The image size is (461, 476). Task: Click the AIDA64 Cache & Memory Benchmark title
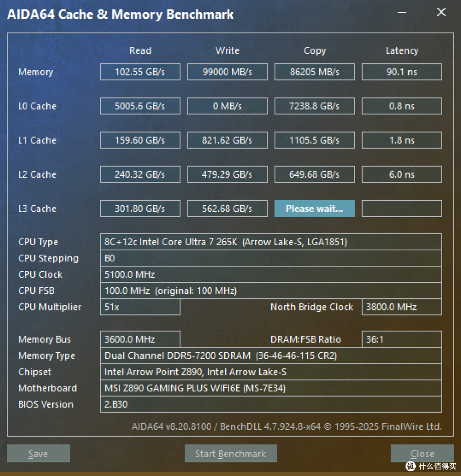coord(120,14)
